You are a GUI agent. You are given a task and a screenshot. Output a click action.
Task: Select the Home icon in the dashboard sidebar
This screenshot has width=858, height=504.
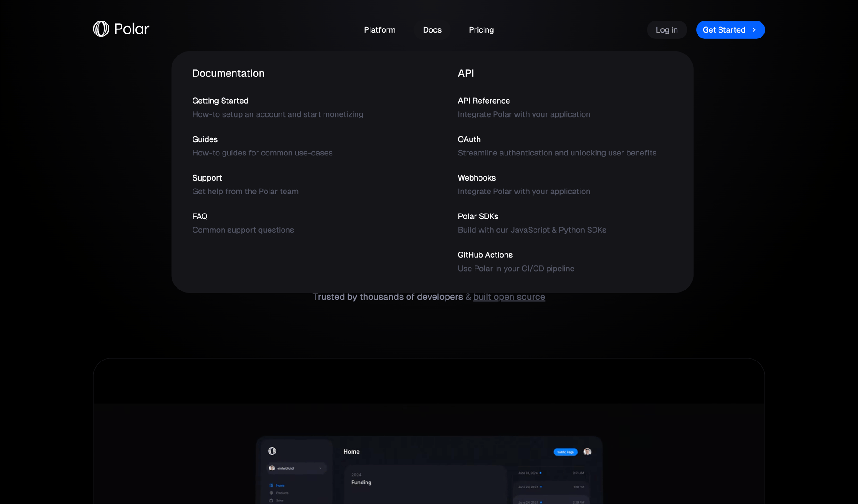(271, 485)
